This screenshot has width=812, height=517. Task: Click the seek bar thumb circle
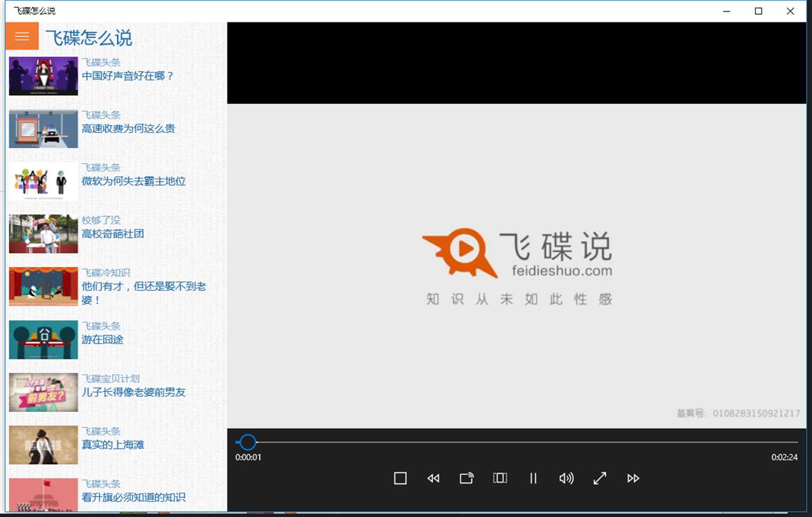(x=247, y=442)
